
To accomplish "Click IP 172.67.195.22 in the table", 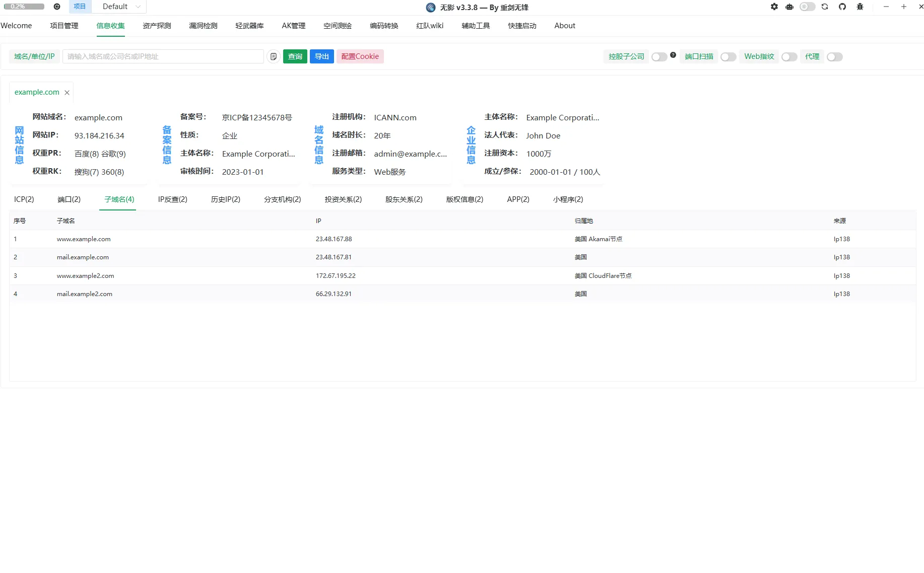I will [x=336, y=276].
